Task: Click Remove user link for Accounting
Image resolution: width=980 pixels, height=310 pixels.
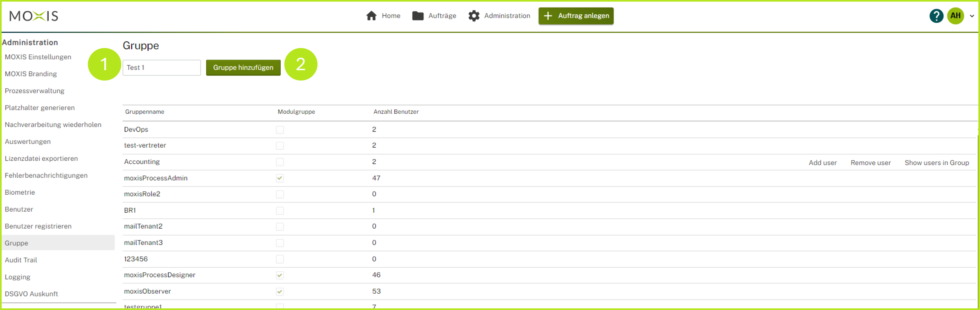Action: pyautogui.click(x=870, y=163)
